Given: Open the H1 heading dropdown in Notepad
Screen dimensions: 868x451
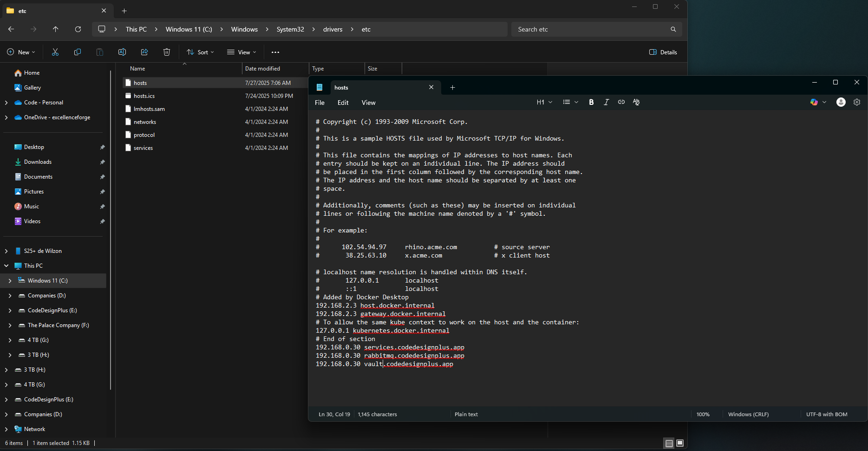Looking at the screenshot, I should (x=545, y=102).
